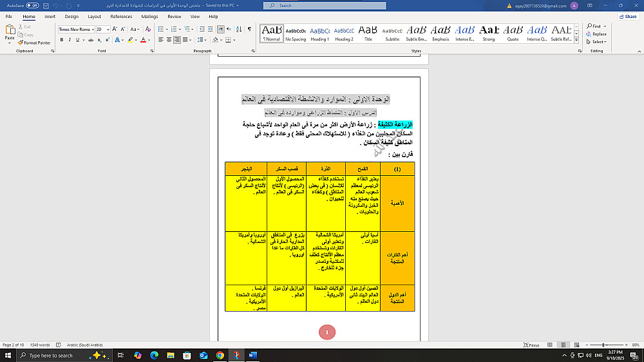The image size is (644, 362).
Task: Expand the Paste options arrow
Action: [x=10, y=43]
